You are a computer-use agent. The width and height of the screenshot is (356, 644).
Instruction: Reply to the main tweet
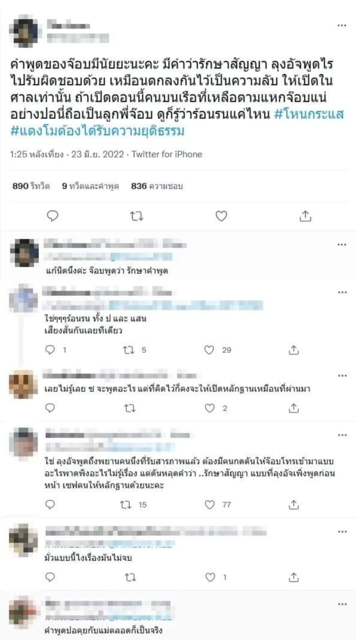pos(53,216)
